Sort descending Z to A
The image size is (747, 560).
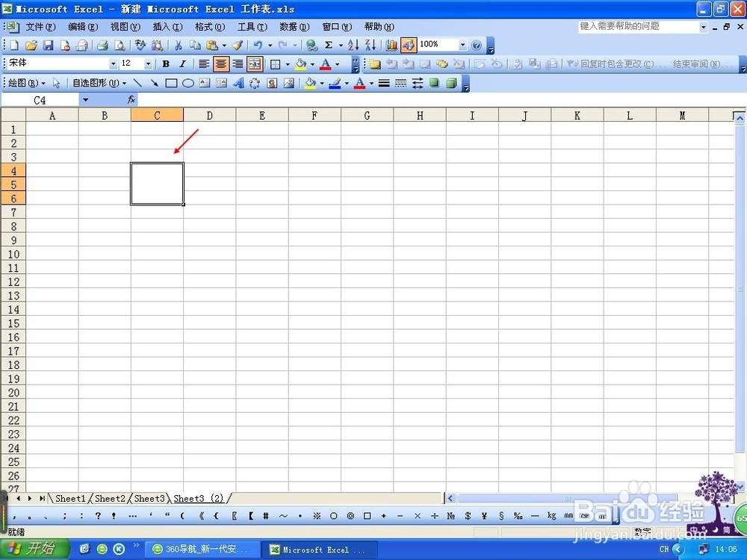pos(371,46)
